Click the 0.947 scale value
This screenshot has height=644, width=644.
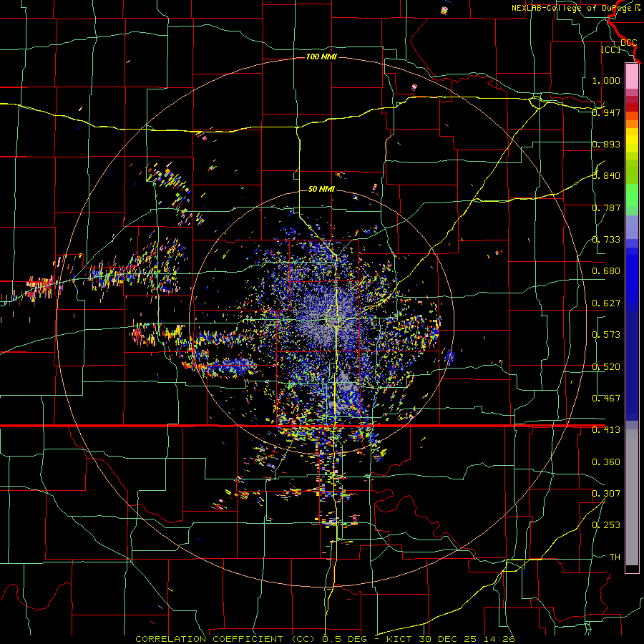606,112
